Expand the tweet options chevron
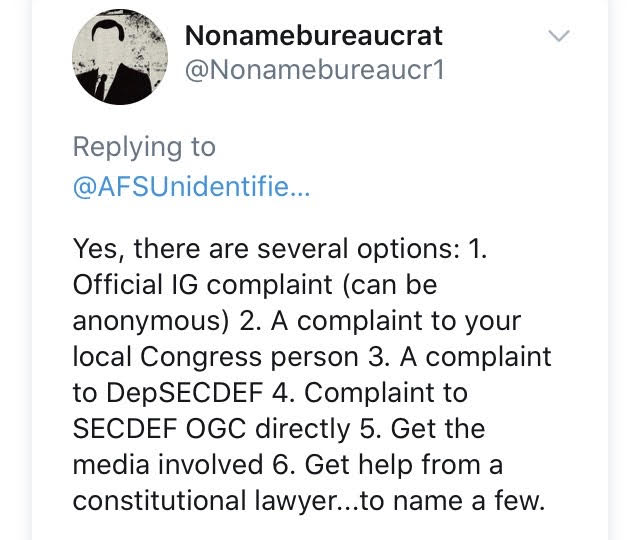This screenshot has height=540, width=640. tap(559, 37)
